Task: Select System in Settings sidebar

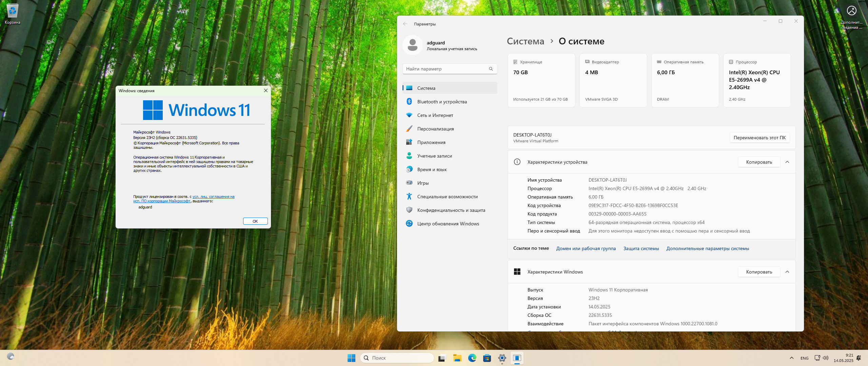Action: (450, 88)
